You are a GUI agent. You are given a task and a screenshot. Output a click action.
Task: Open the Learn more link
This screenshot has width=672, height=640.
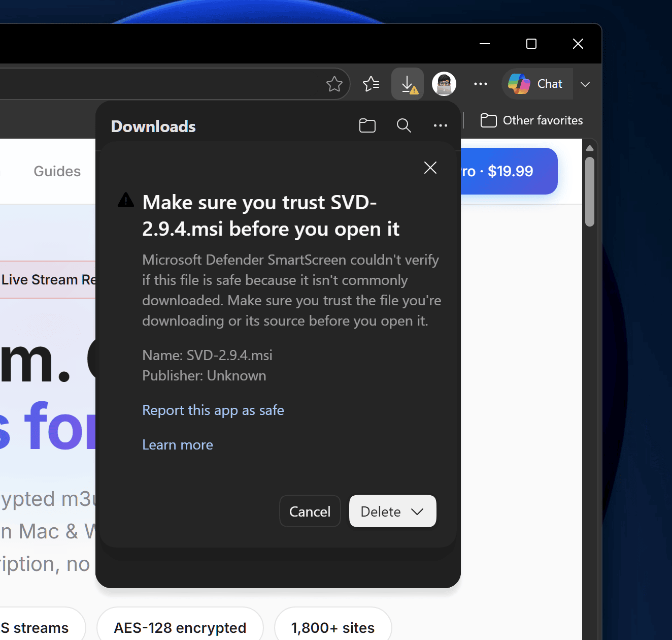[178, 445]
